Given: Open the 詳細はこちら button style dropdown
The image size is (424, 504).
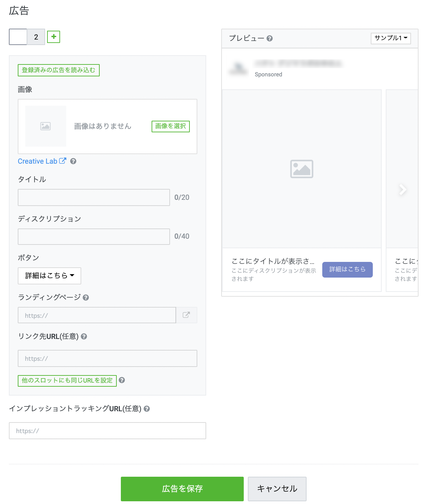Looking at the screenshot, I should (x=49, y=276).
